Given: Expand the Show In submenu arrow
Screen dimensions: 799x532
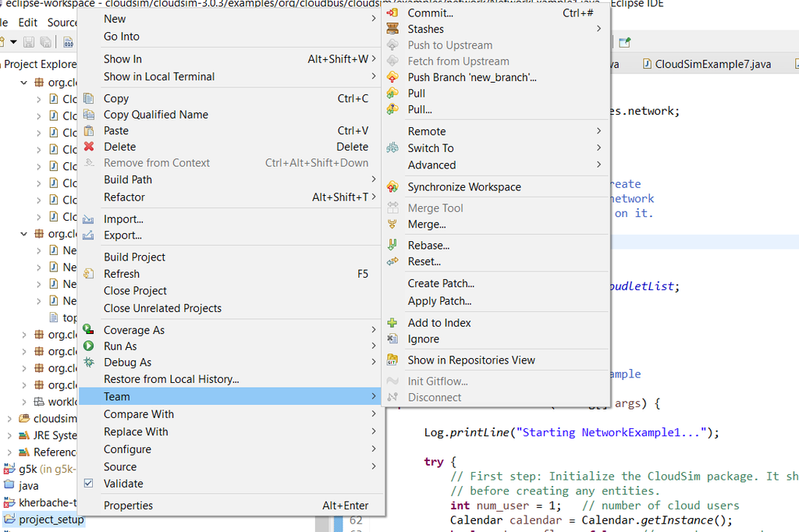Looking at the screenshot, I should [374, 59].
